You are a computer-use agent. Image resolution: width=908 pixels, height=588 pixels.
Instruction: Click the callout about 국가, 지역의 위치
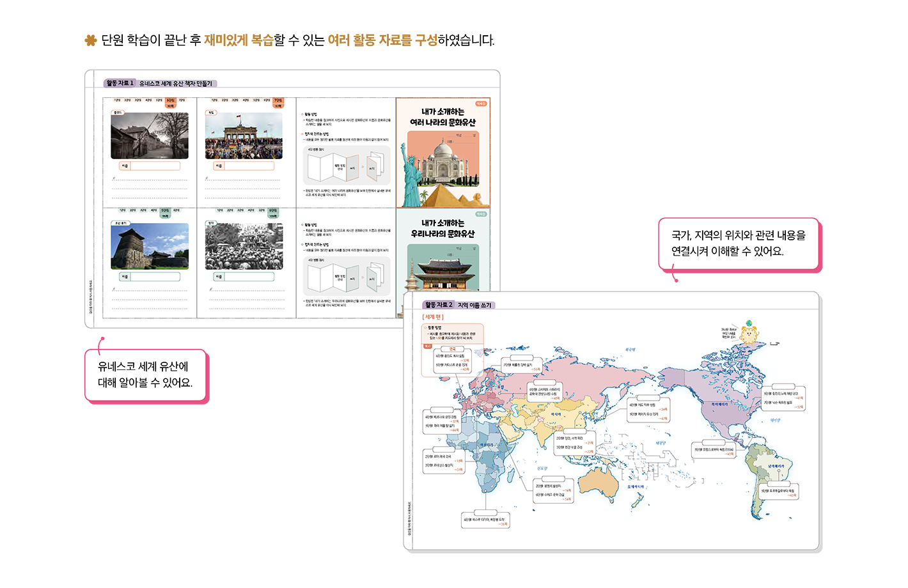(x=739, y=244)
